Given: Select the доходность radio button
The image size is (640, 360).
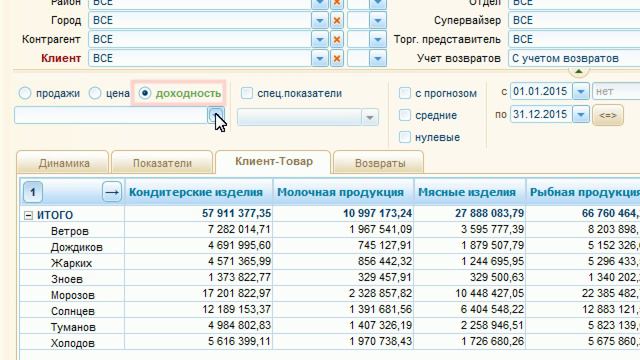Looking at the screenshot, I should 145,93.
